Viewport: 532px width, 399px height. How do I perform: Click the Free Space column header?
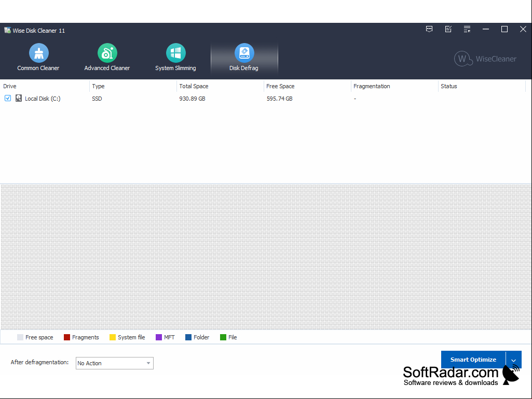coord(307,86)
